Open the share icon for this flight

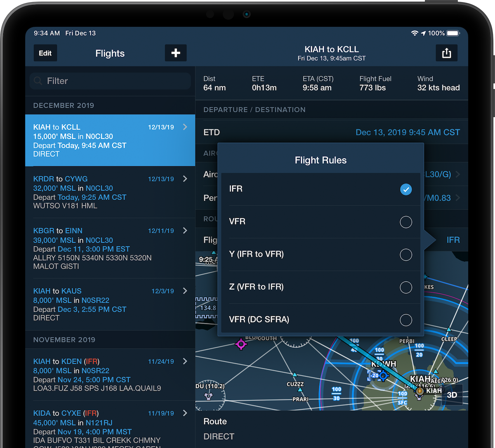[x=446, y=53]
